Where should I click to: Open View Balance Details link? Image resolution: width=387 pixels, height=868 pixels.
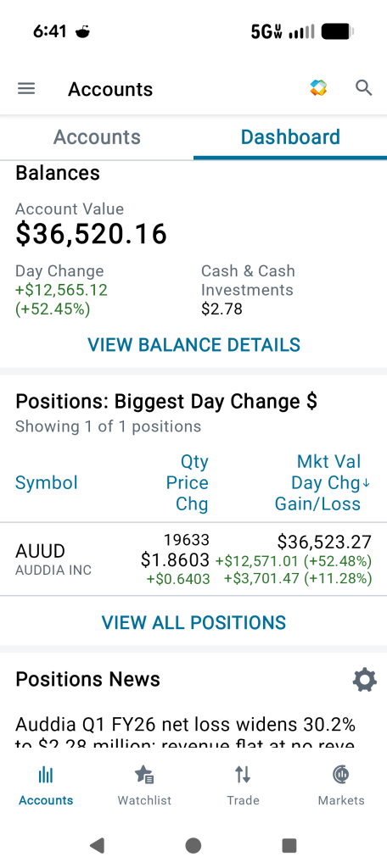tap(194, 345)
